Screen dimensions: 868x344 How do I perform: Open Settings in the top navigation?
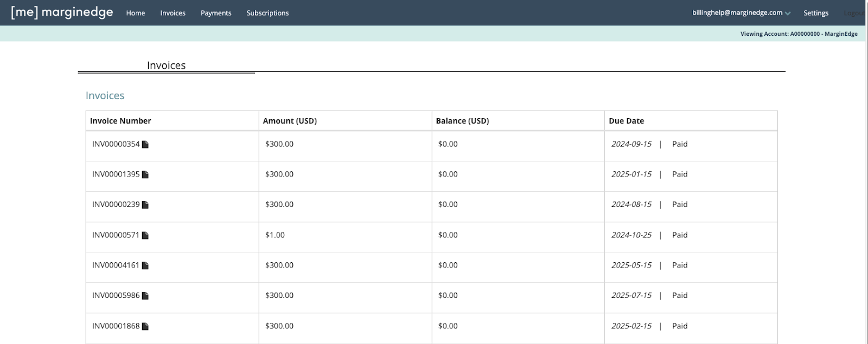(x=815, y=13)
